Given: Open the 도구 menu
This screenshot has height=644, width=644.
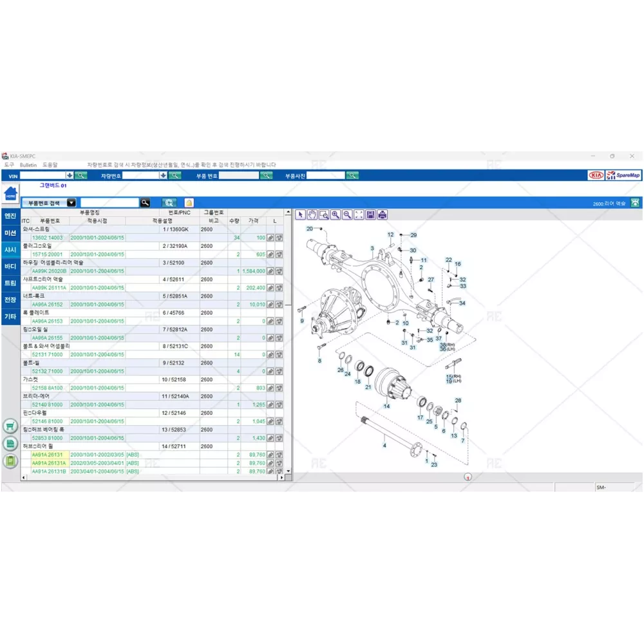Looking at the screenshot, I should click(x=8, y=165).
